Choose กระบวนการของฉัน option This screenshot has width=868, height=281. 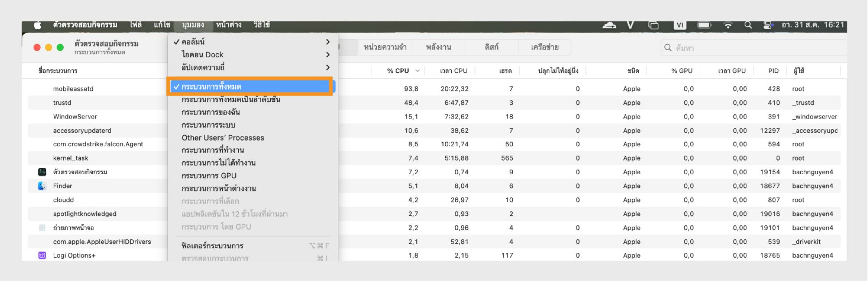[253, 112]
